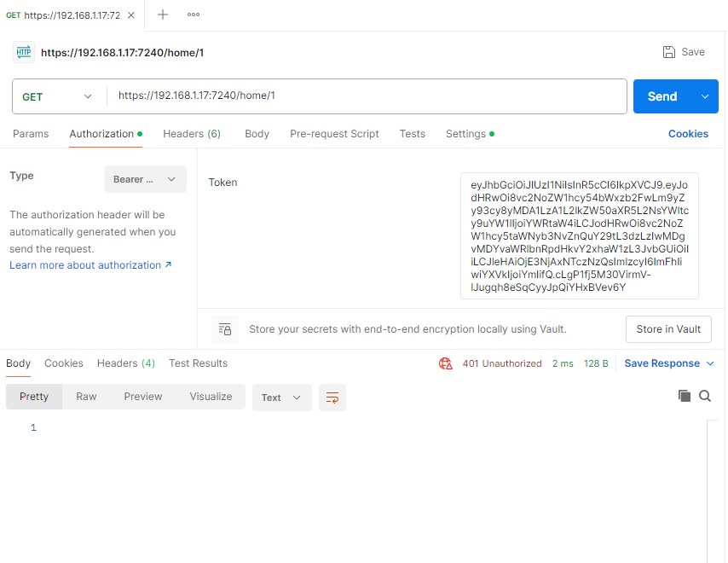
Task: Switch to Raw response view
Action: [86, 397]
